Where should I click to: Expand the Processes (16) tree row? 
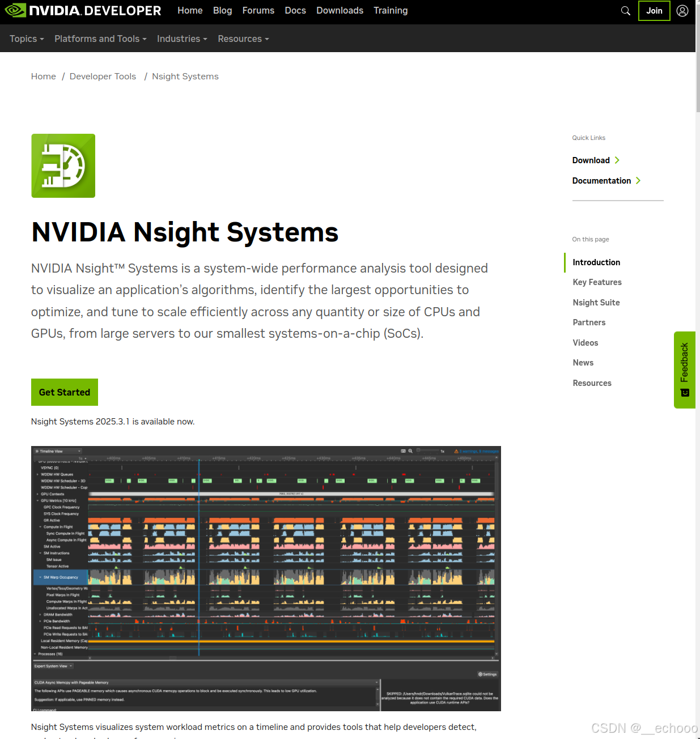point(35,653)
